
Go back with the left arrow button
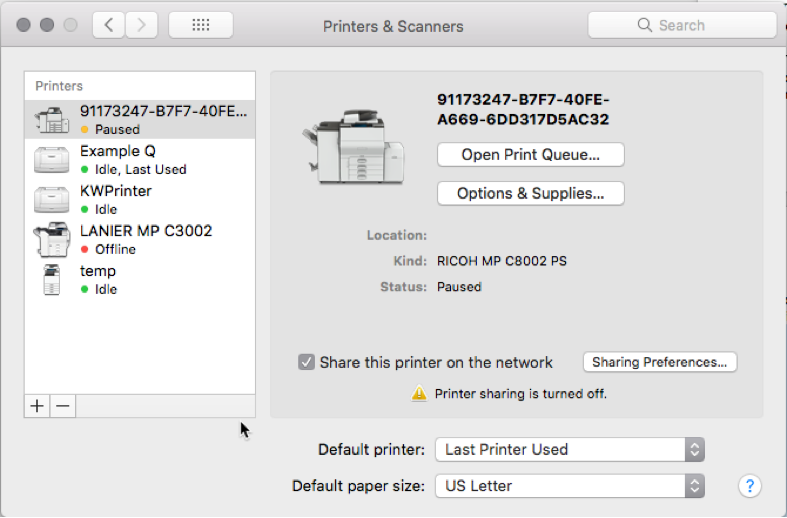pos(108,25)
